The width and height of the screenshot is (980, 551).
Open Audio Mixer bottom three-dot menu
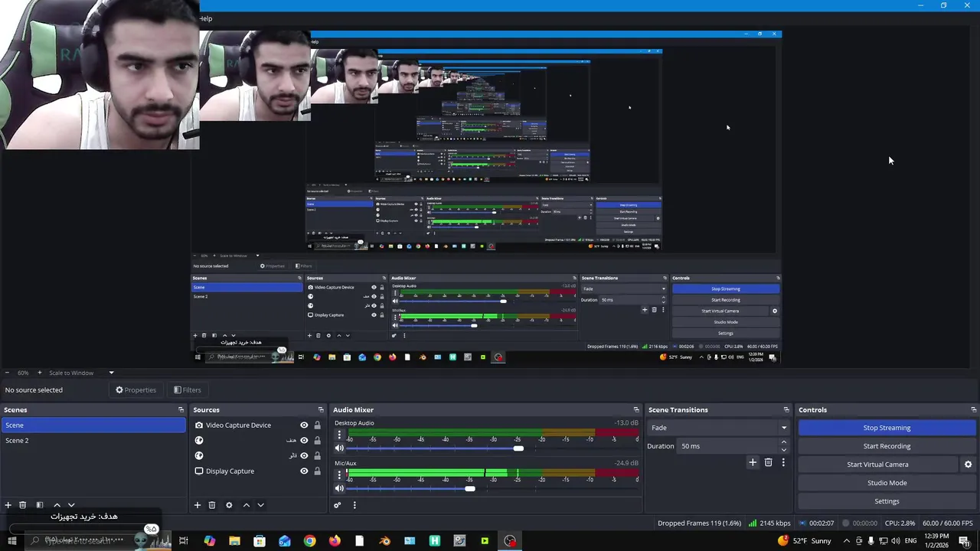(354, 505)
